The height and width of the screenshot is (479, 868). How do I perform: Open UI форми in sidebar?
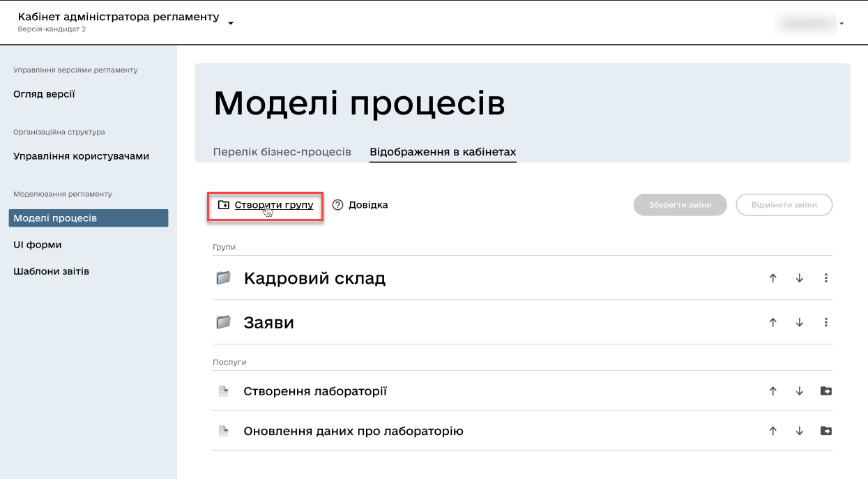coord(38,245)
